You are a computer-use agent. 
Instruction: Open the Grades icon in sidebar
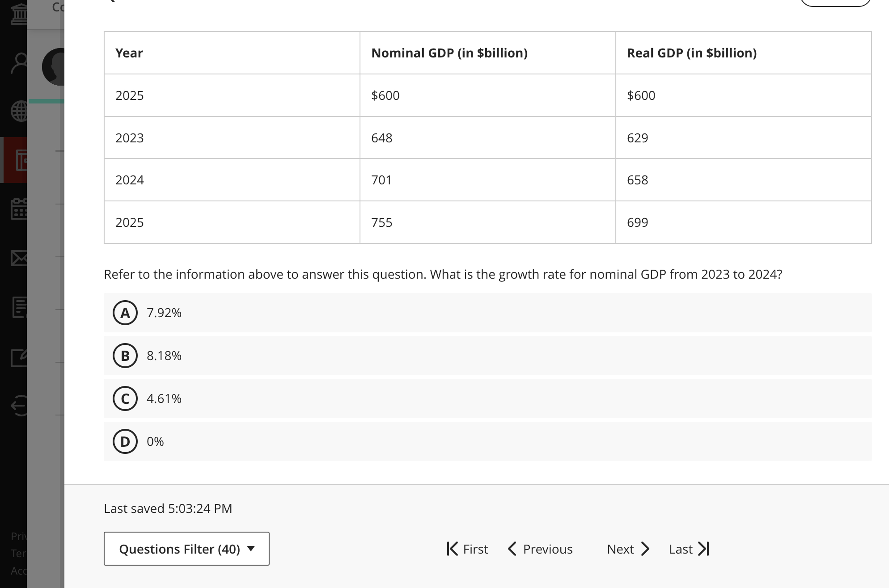click(21, 308)
